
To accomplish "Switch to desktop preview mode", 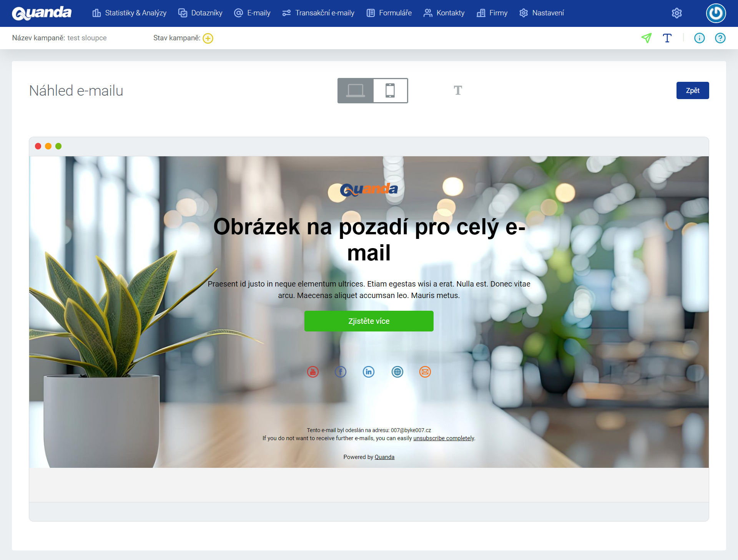I will tap(356, 91).
